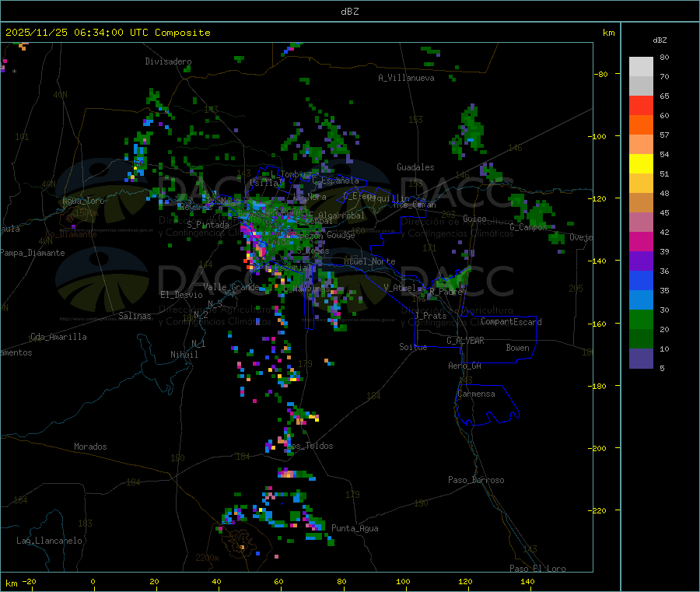The image size is (700, 592).
Task: Click the A_Villanueva place label
Action: (x=406, y=78)
